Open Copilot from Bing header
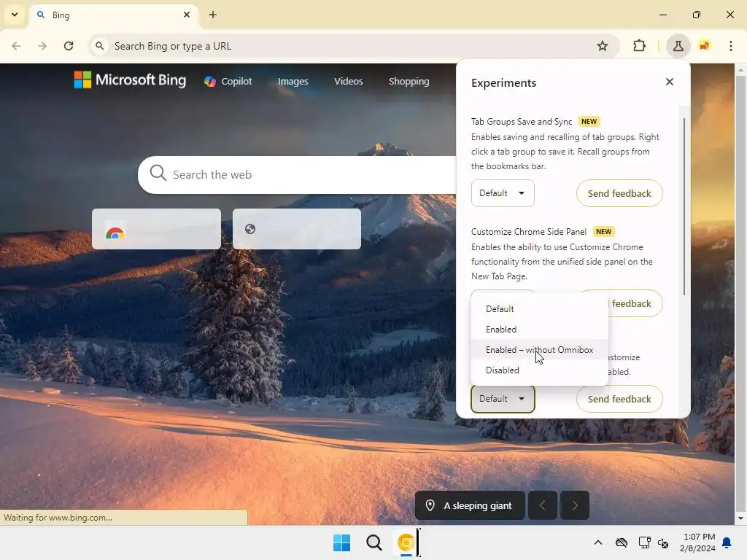747x560 pixels. 228,82
